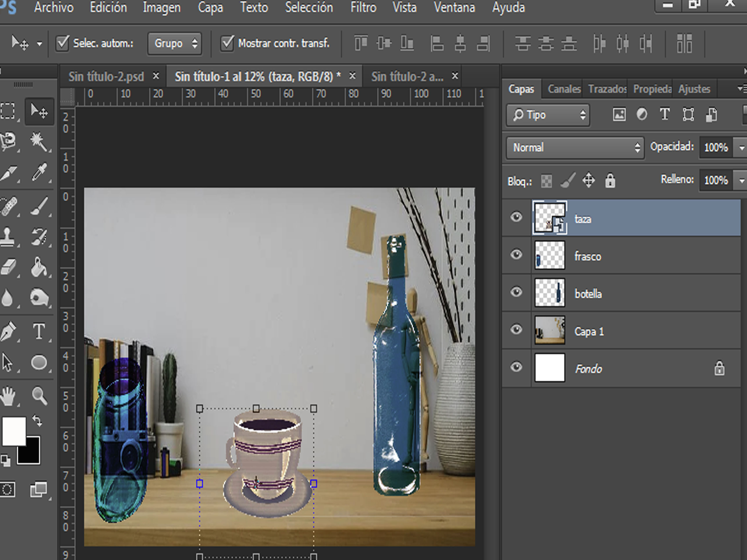Set the white foreground color swatch
747x560 pixels.
tap(14, 431)
